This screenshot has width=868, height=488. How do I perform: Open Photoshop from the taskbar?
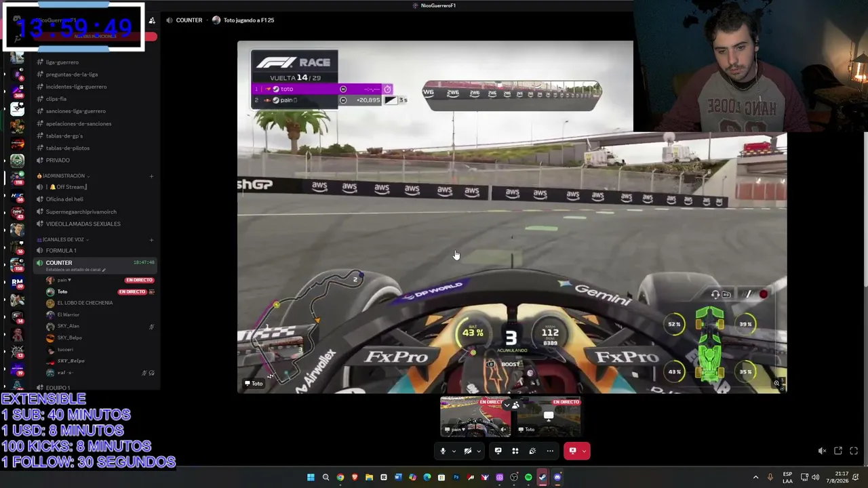point(456,477)
